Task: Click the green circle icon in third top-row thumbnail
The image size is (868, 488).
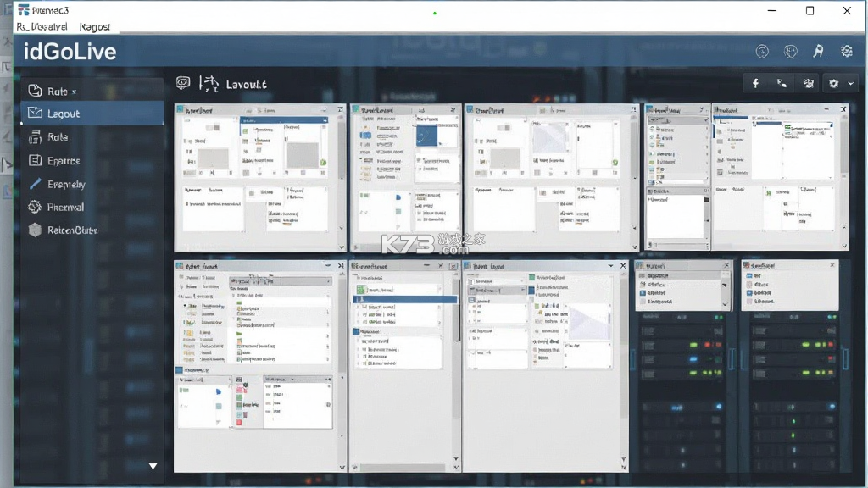Action: tap(615, 162)
